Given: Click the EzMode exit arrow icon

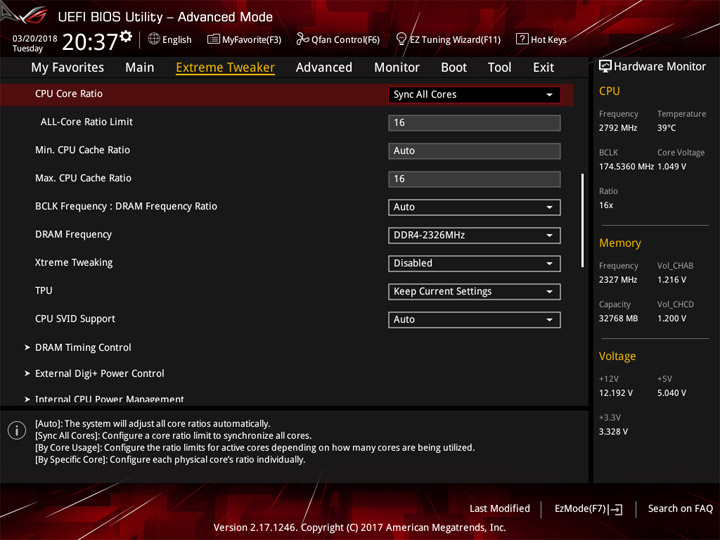Looking at the screenshot, I should tap(617, 509).
